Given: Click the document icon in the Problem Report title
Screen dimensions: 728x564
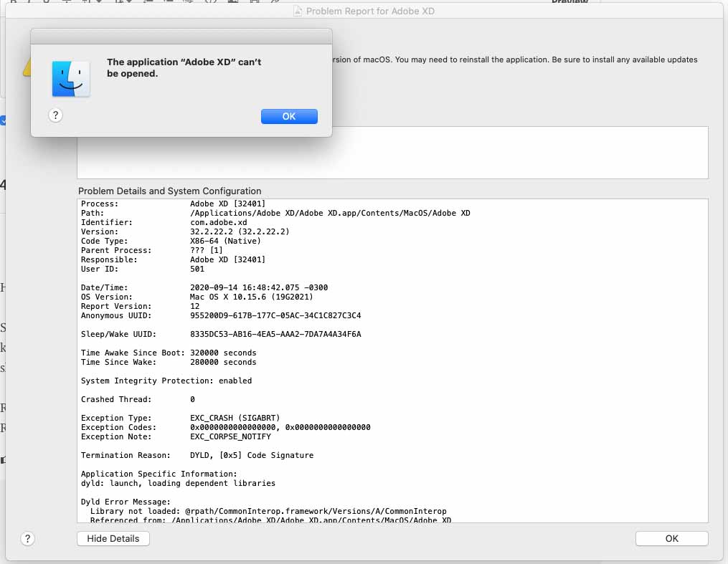Looking at the screenshot, I should click(298, 11).
